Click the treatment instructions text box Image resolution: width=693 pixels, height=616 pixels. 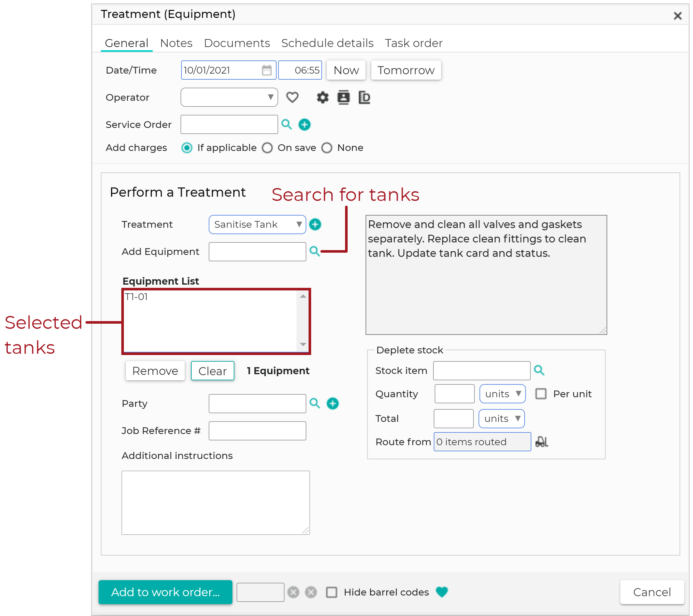486,275
